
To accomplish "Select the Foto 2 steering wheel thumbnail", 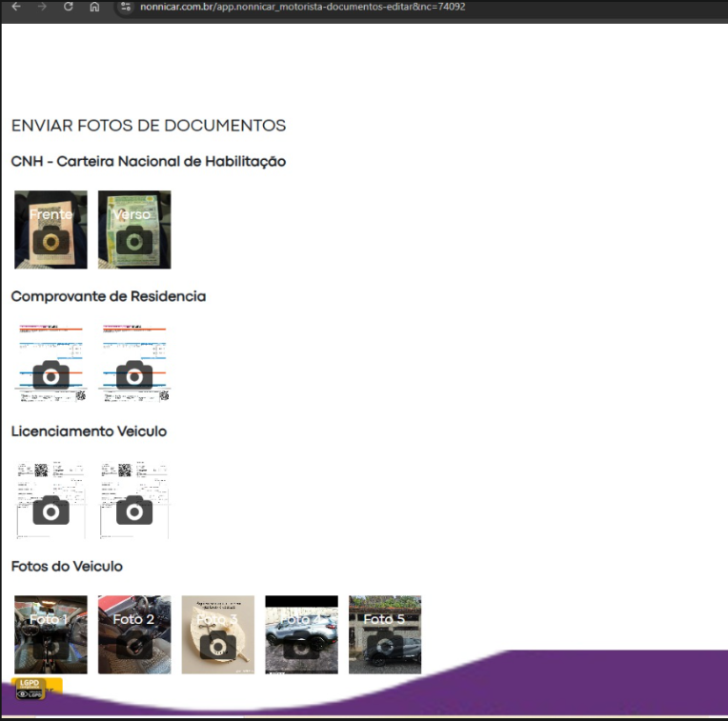I will coord(134,634).
